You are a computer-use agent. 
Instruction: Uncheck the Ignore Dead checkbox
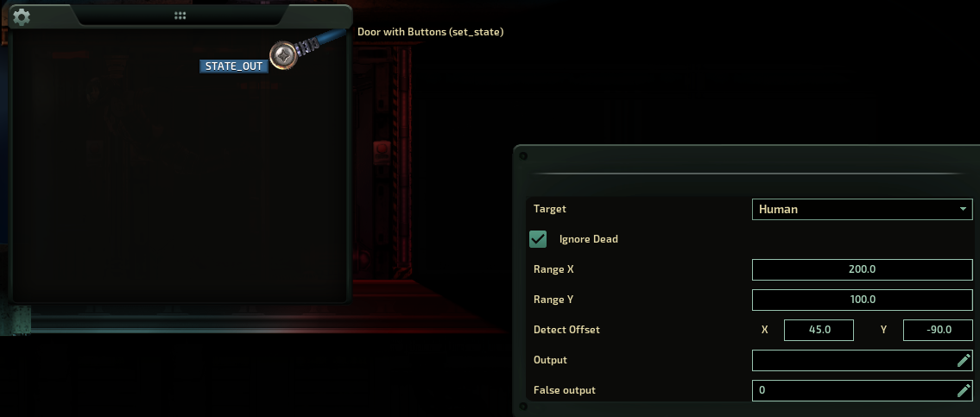(538, 239)
